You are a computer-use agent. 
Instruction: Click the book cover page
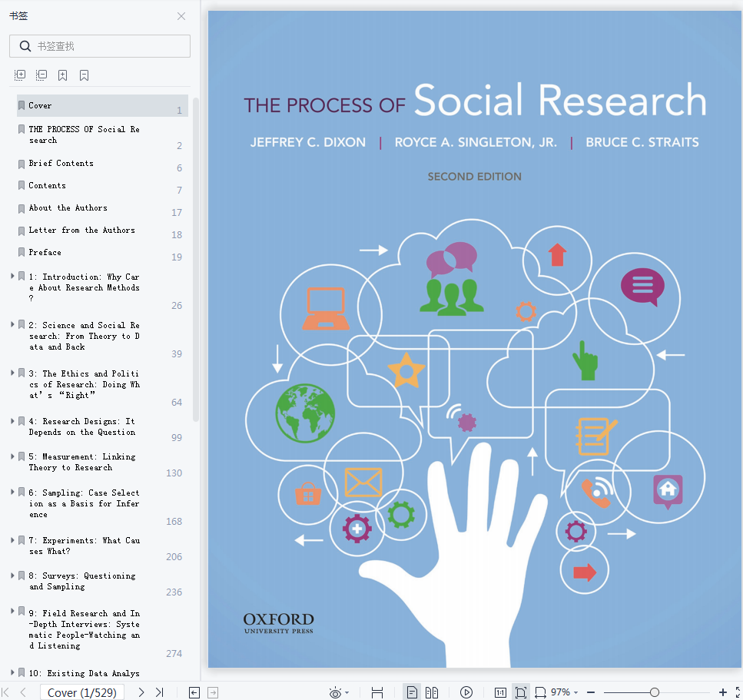475,340
